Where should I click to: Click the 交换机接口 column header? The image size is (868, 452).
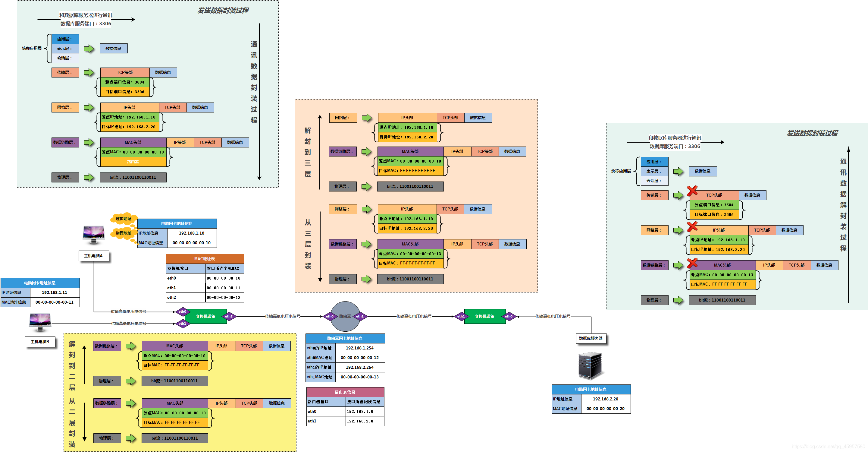pos(186,268)
